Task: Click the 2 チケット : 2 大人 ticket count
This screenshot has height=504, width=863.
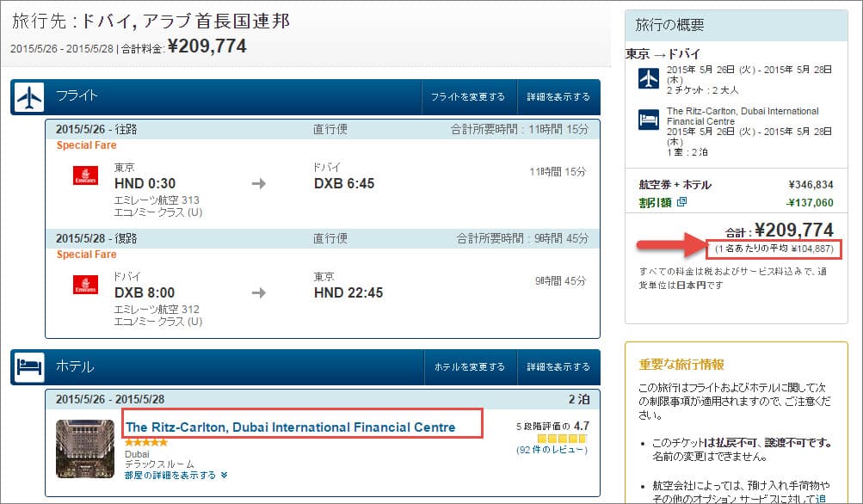Action: (x=703, y=90)
